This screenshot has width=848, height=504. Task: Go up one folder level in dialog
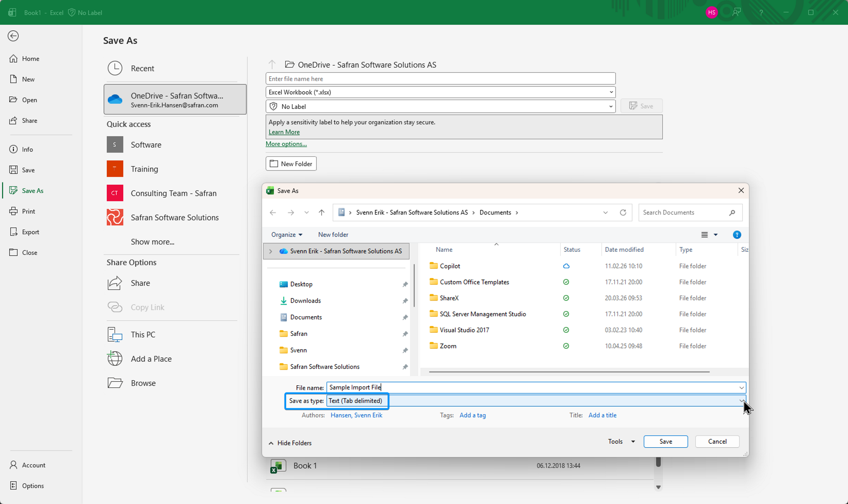point(321,213)
